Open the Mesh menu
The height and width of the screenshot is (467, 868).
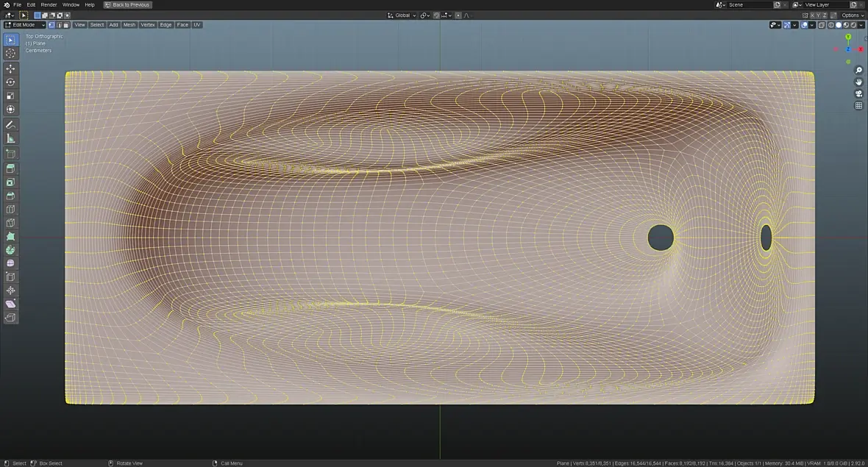(x=129, y=25)
